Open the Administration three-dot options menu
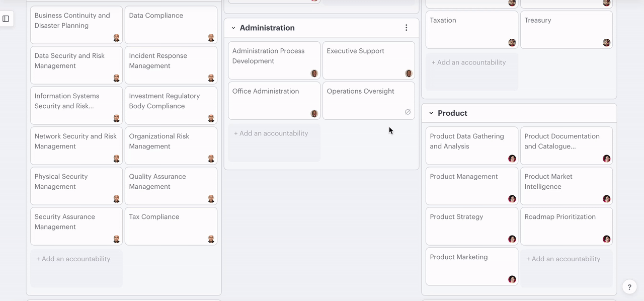644x301 pixels. [x=407, y=28]
